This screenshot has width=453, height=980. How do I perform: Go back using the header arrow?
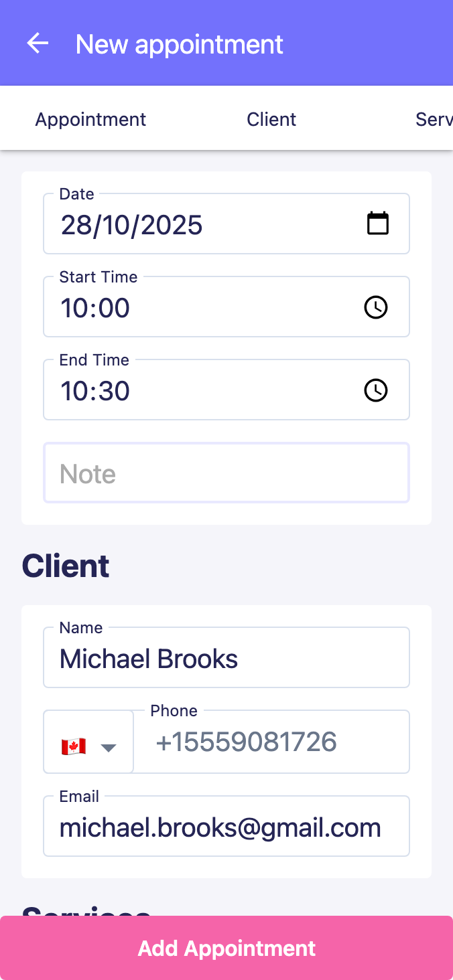(x=38, y=44)
